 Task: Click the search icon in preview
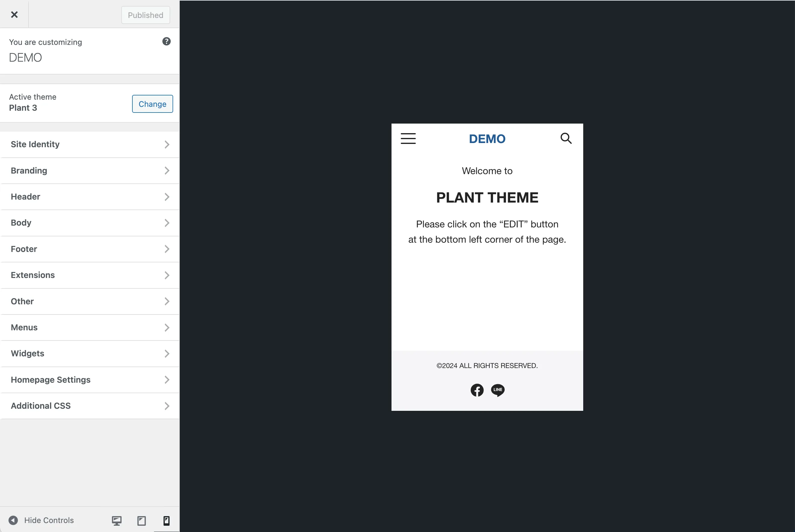(565, 138)
